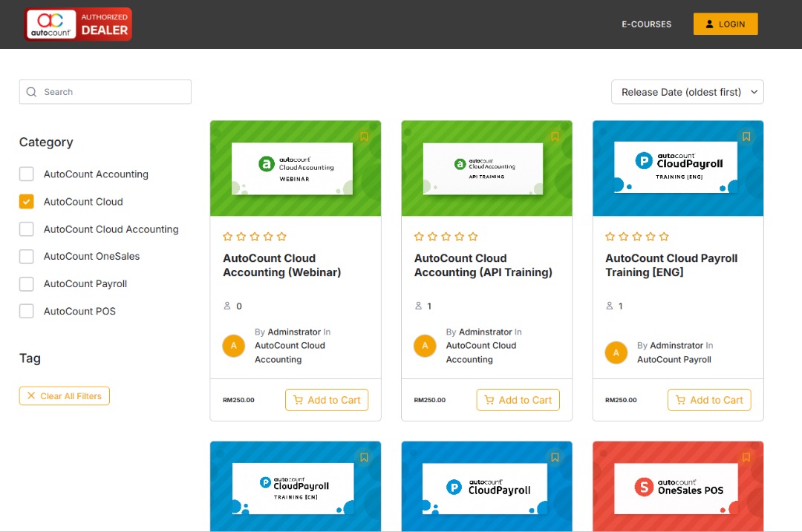
Task: Uncheck the AutoCount Cloud category filter
Action: coord(27,202)
